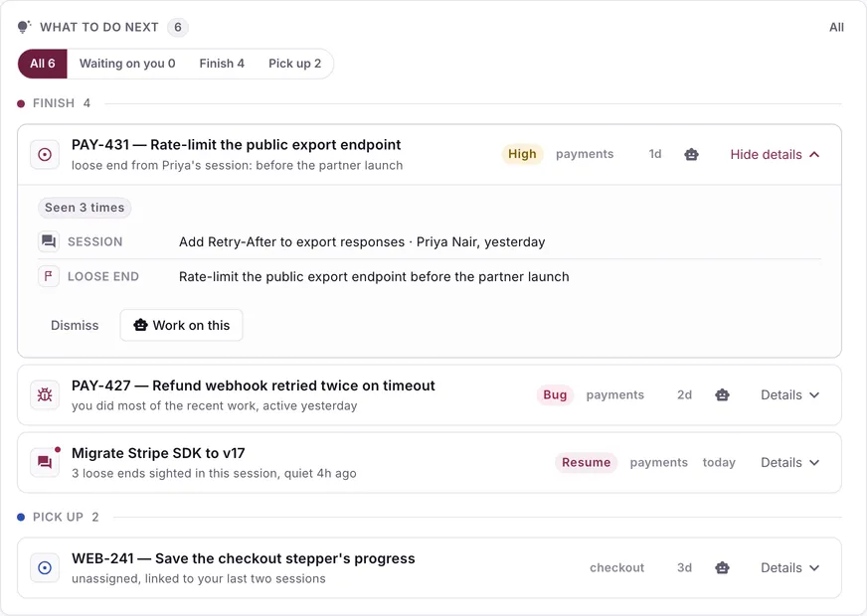Start the Work on this button
The width and height of the screenshot is (867, 616).
(x=181, y=326)
